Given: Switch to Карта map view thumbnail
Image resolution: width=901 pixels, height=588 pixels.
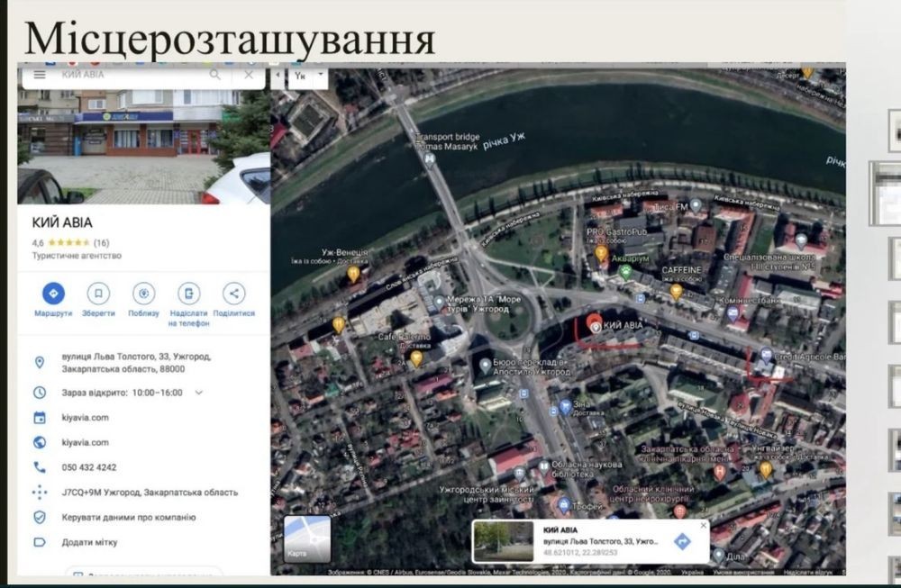Looking at the screenshot, I should (307, 538).
